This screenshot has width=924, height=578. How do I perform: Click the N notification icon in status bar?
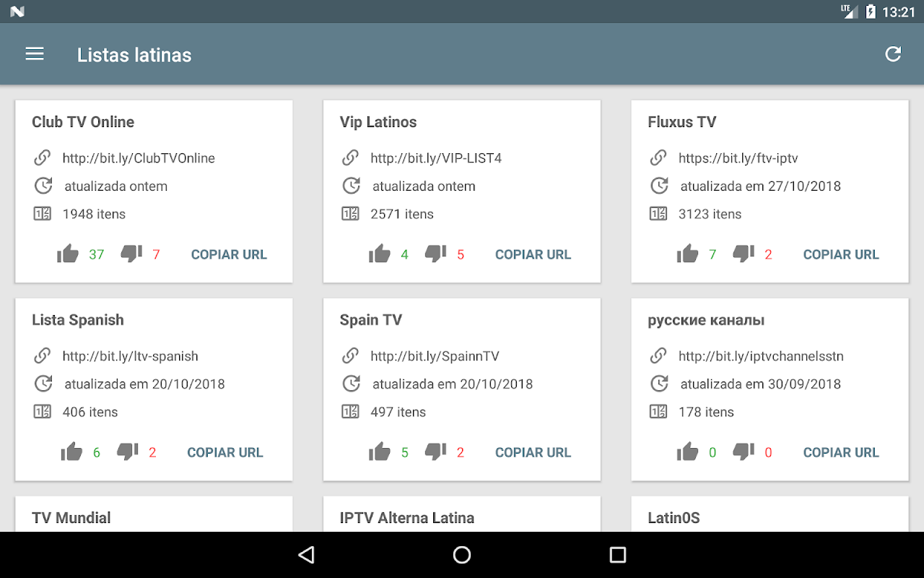click(x=17, y=12)
